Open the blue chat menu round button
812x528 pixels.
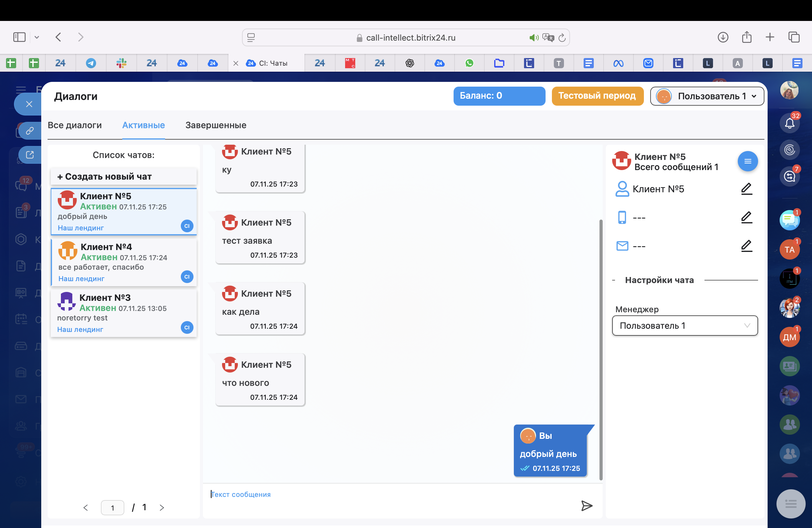pos(747,161)
